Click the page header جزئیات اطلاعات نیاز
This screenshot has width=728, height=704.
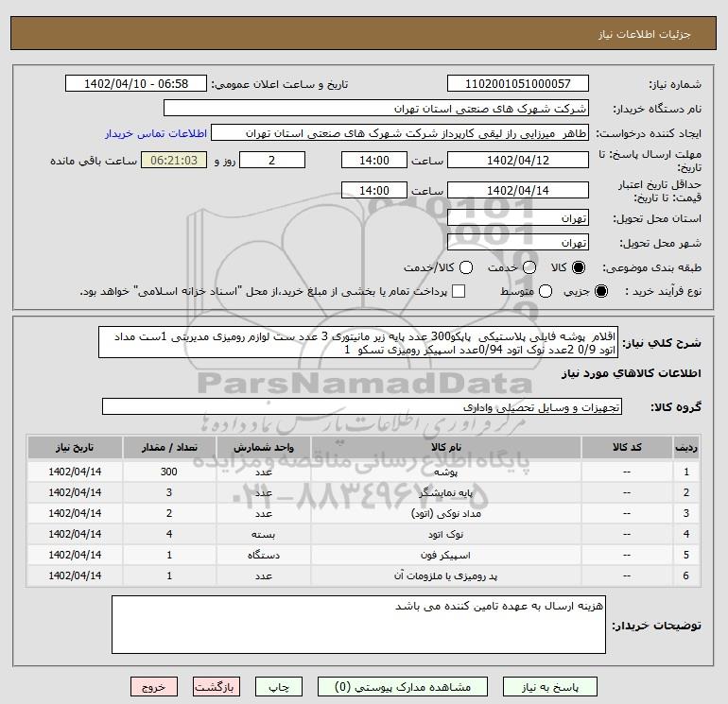click(645, 35)
